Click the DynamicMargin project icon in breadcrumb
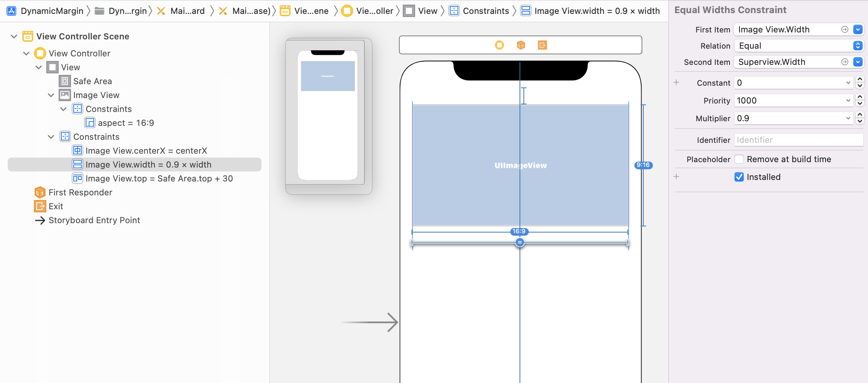 click(x=12, y=11)
